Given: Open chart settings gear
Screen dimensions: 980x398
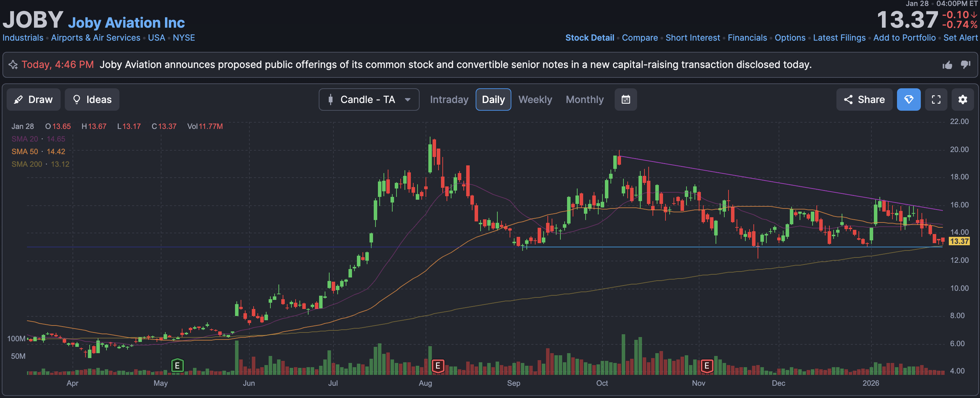Looking at the screenshot, I should point(962,100).
